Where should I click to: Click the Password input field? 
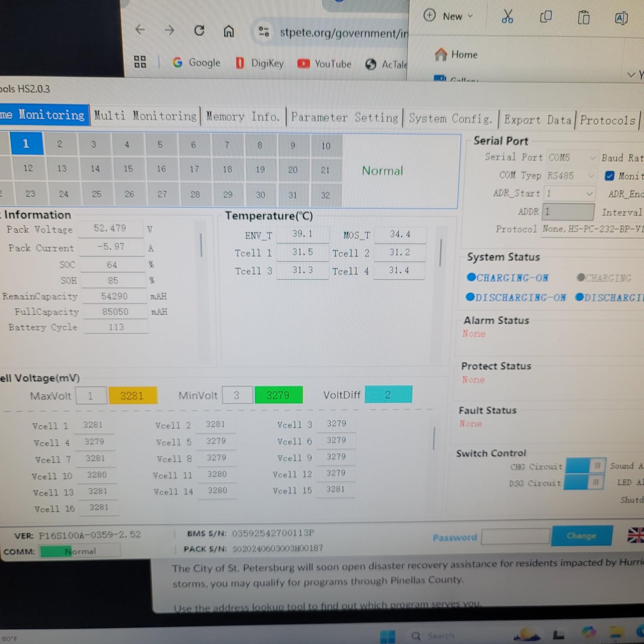[515, 537]
